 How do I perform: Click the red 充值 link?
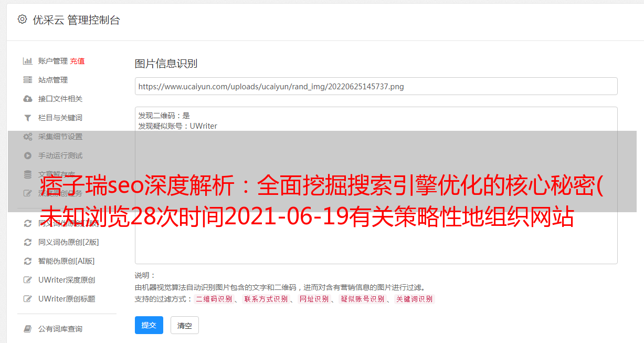point(77,61)
